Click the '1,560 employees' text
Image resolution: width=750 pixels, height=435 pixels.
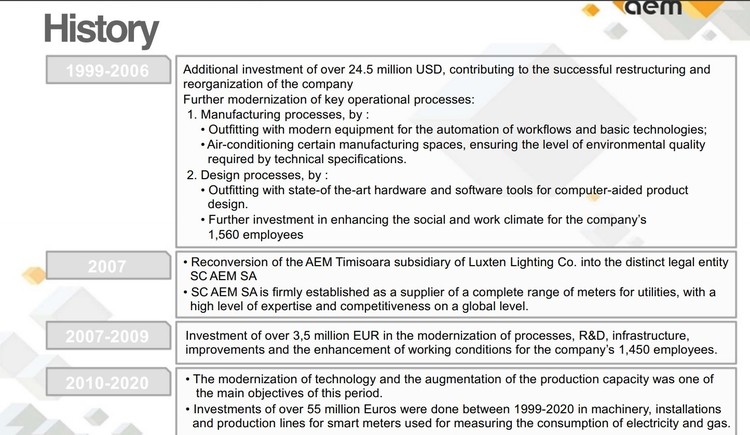pyautogui.click(x=255, y=235)
